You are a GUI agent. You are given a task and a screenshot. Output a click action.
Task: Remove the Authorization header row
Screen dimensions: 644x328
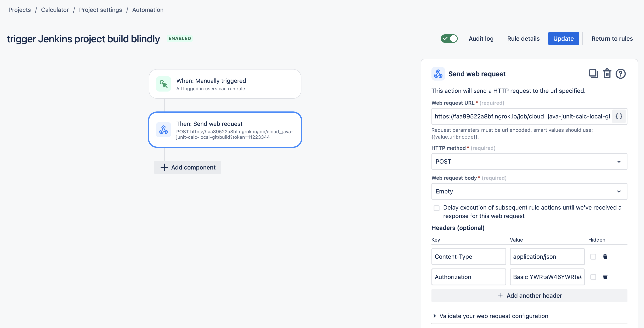click(x=605, y=277)
